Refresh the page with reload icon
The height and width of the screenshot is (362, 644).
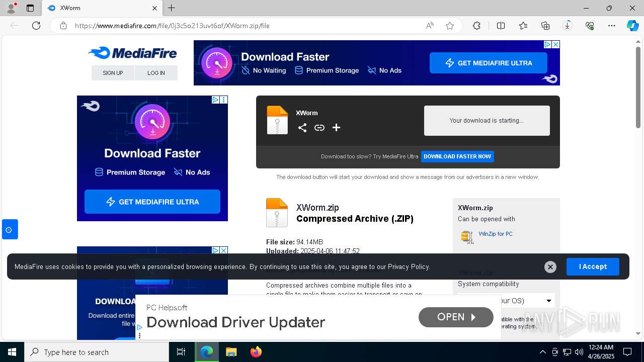pos(36,26)
